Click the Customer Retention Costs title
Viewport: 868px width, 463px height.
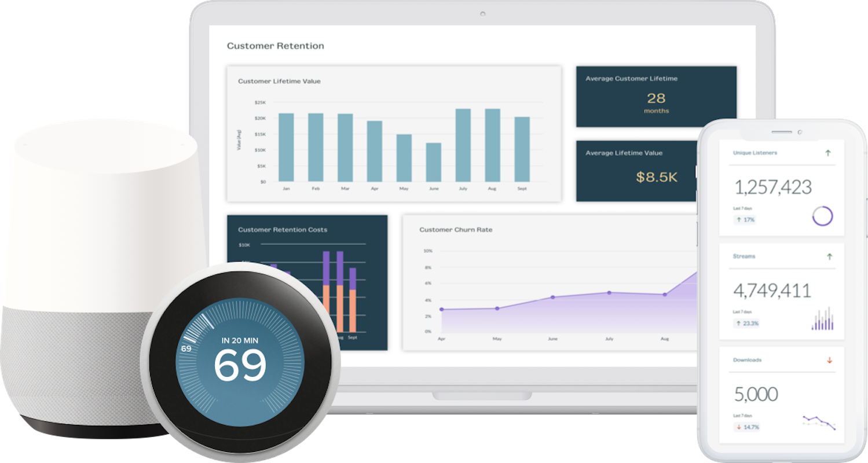283,230
